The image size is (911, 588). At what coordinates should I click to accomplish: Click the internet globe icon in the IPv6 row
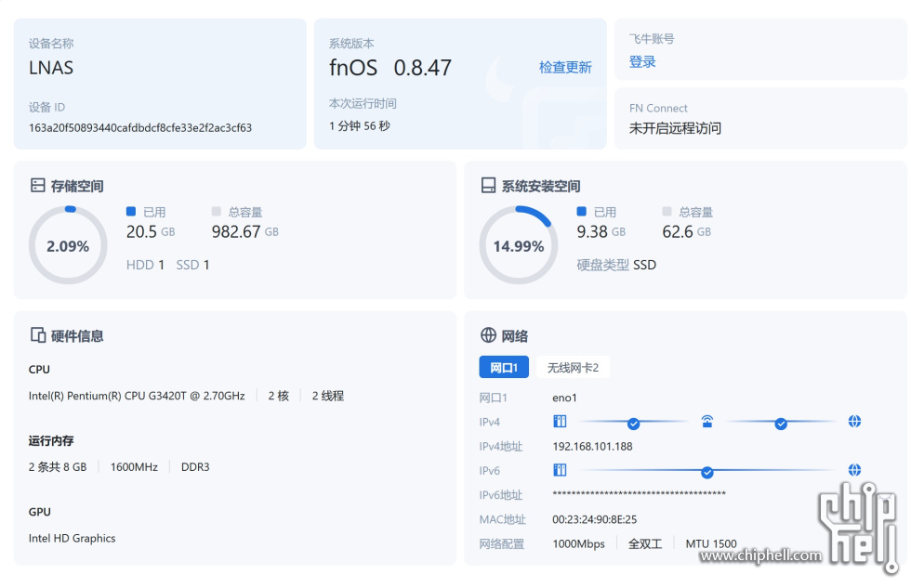tap(854, 470)
